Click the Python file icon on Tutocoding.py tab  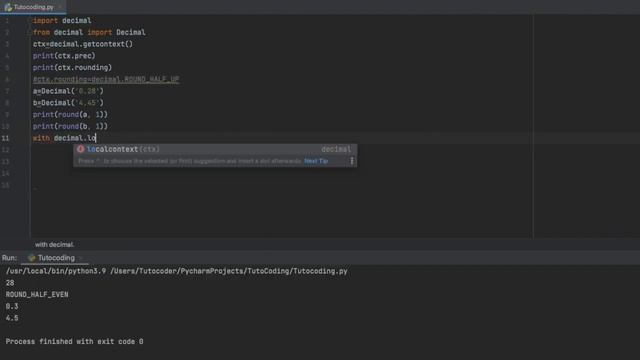[8, 7]
